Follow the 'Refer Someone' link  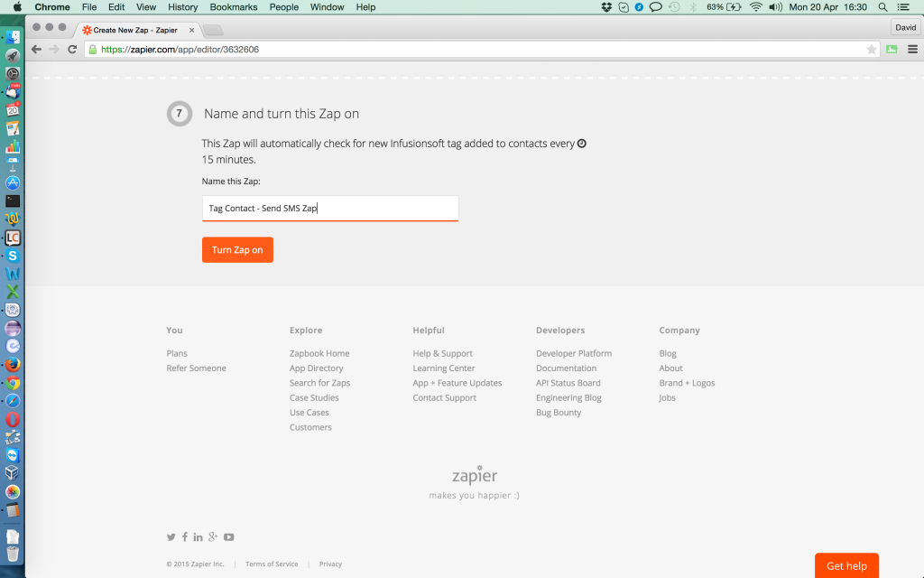196,368
